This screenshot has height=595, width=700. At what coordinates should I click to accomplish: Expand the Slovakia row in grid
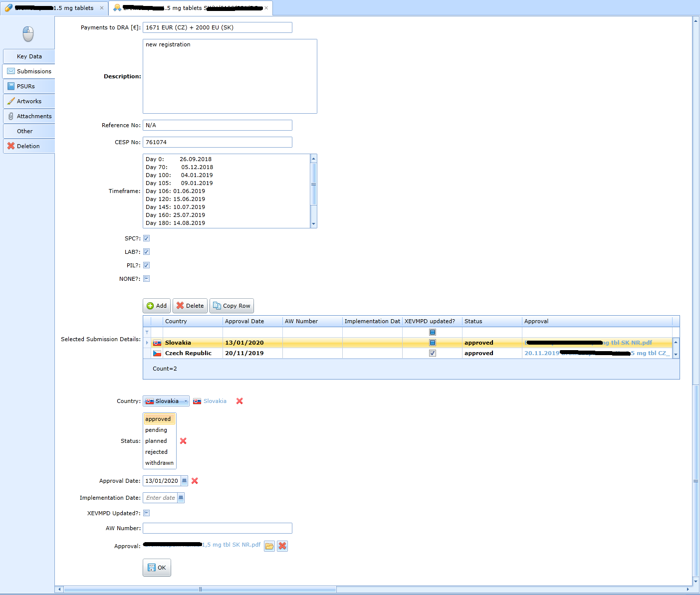[x=147, y=343]
